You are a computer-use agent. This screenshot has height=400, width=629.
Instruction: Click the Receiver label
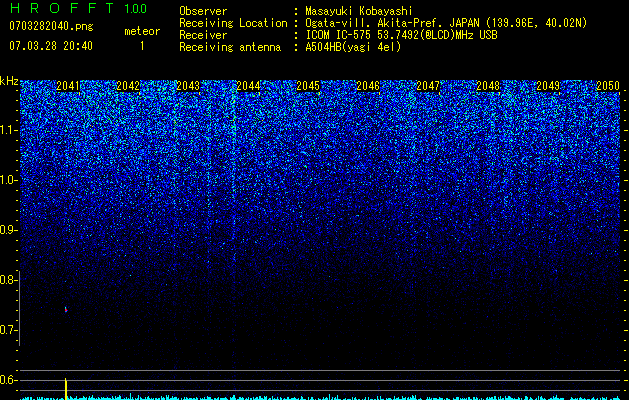(x=203, y=35)
